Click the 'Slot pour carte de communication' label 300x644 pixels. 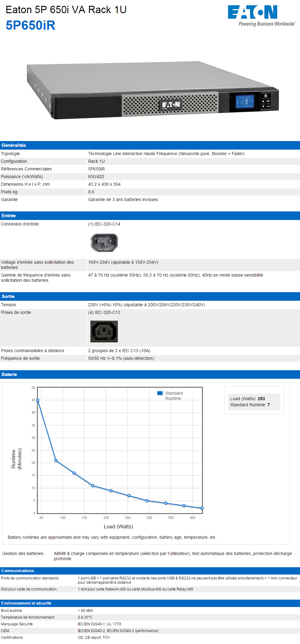pyautogui.click(x=29, y=589)
